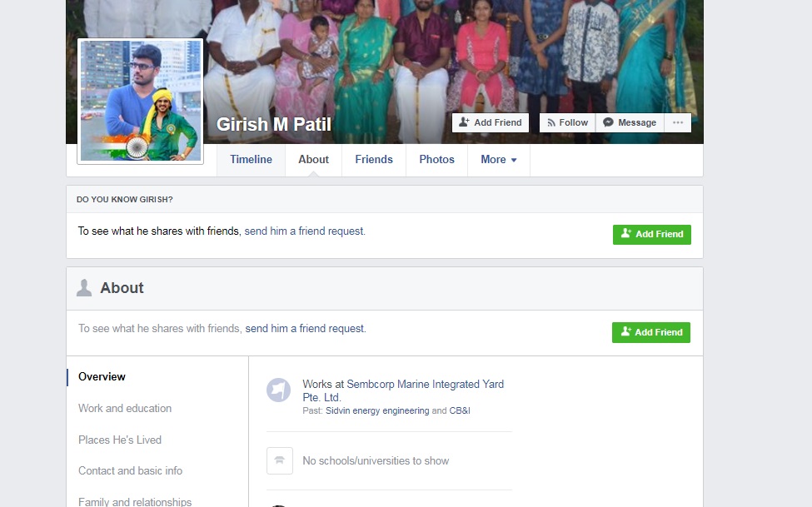Select Work and education section
The height and width of the screenshot is (507, 812).
pos(125,408)
